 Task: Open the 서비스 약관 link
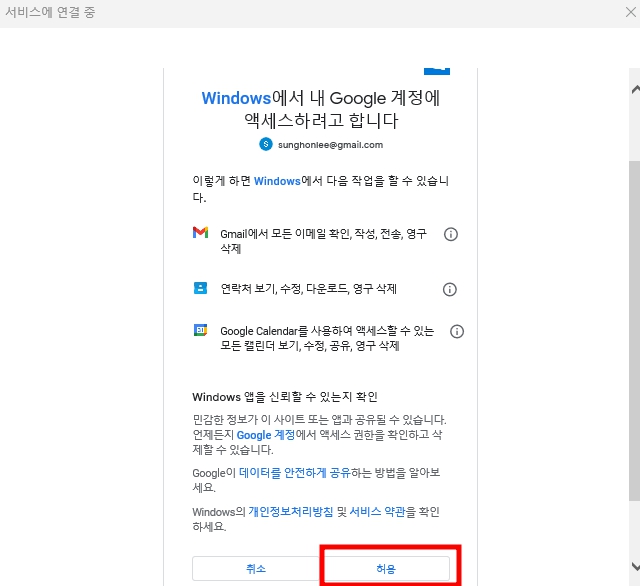pos(377,512)
